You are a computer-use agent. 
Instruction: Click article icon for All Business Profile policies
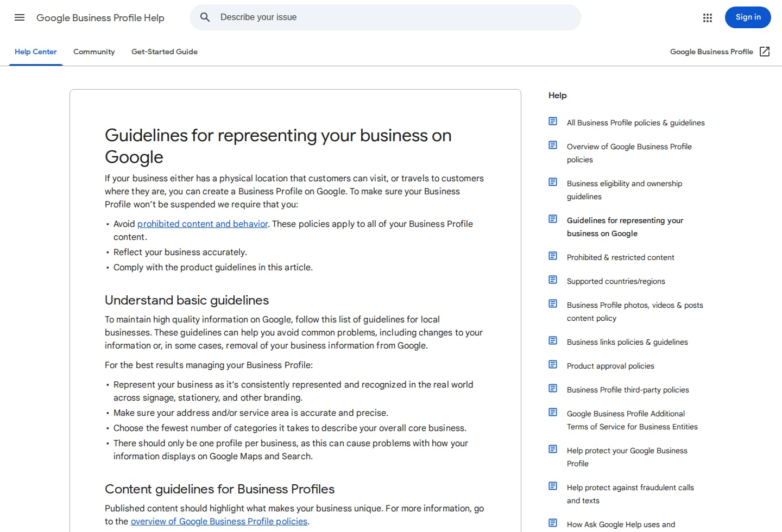[553, 122]
